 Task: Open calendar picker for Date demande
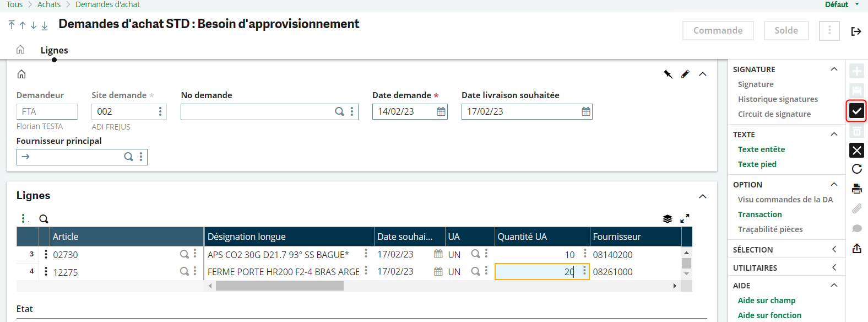click(441, 111)
